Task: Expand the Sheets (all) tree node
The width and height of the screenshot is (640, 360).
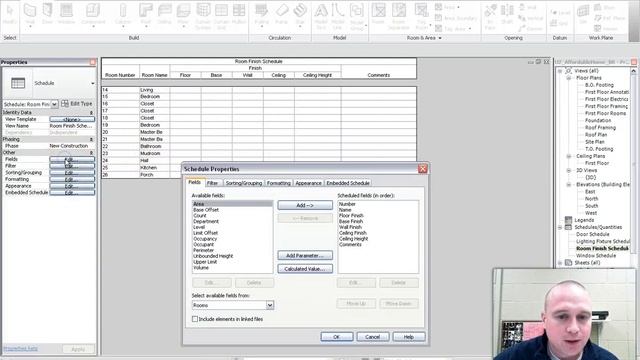Action: point(560,263)
